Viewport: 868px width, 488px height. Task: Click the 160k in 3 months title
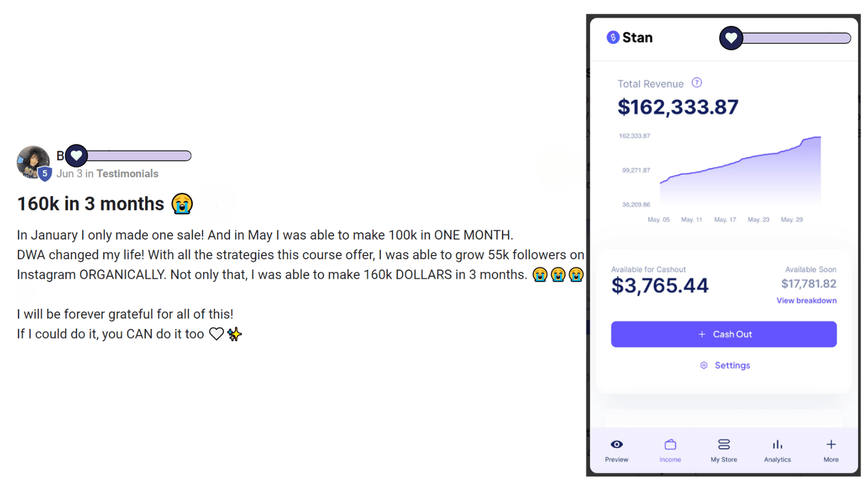coord(90,204)
